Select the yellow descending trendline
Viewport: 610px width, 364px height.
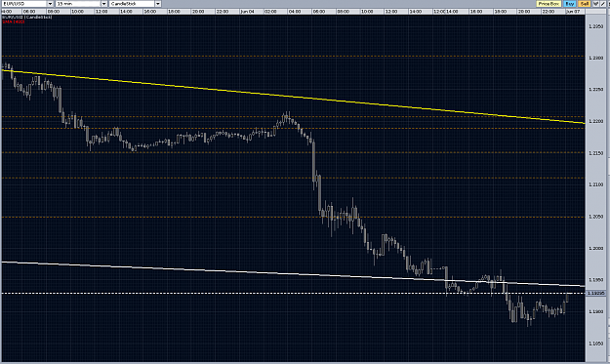click(x=293, y=97)
